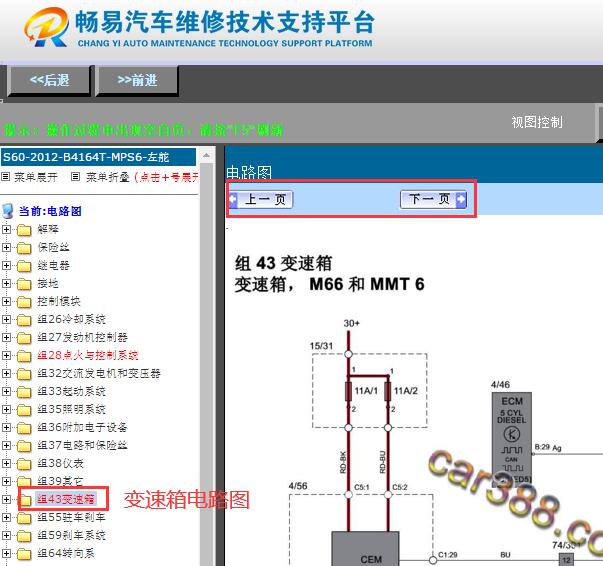Viewport: 603px width, 566px height.
Task: Click the 菜单展开 list icon
Action: point(6,177)
